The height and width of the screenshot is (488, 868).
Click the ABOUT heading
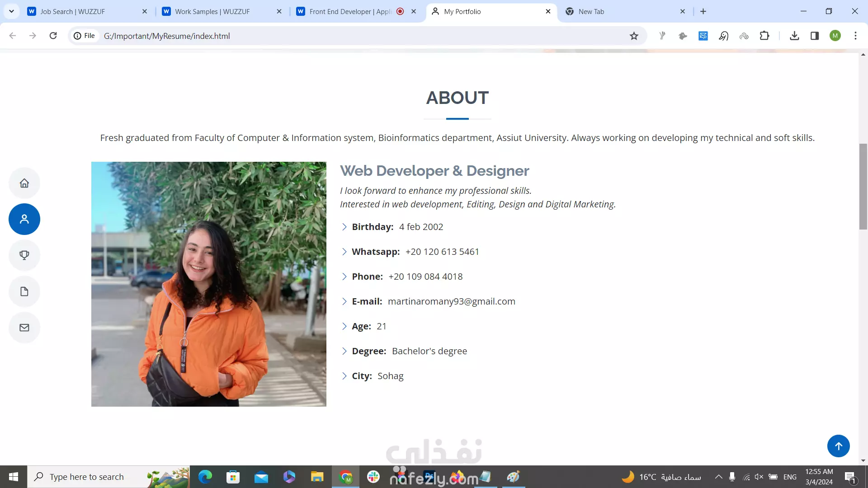[457, 98]
